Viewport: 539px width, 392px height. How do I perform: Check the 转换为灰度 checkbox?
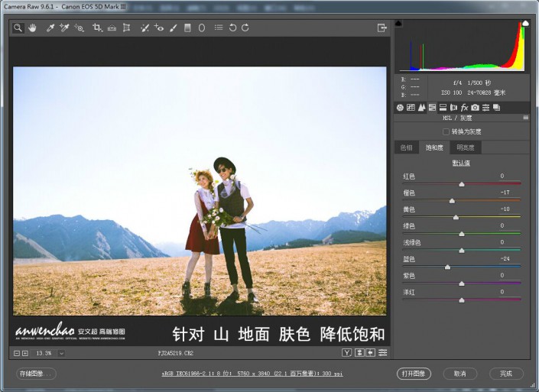click(446, 131)
